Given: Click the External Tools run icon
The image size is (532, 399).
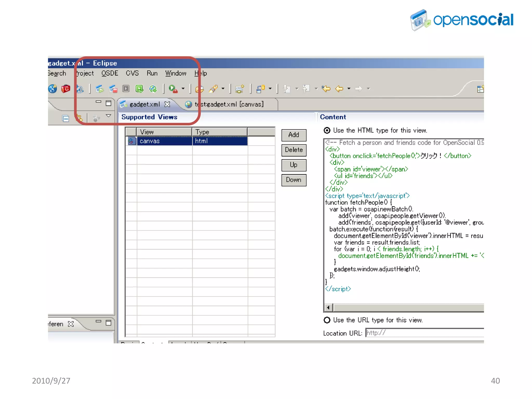Looking at the screenshot, I should coord(173,89).
